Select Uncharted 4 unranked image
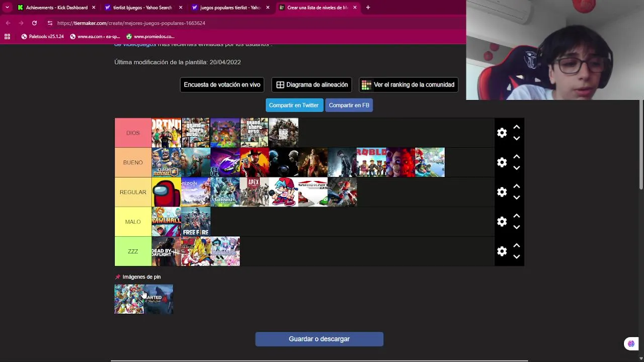The height and width of the screenshot is (362, 644). pyautogui.click(x=158, y=299)
